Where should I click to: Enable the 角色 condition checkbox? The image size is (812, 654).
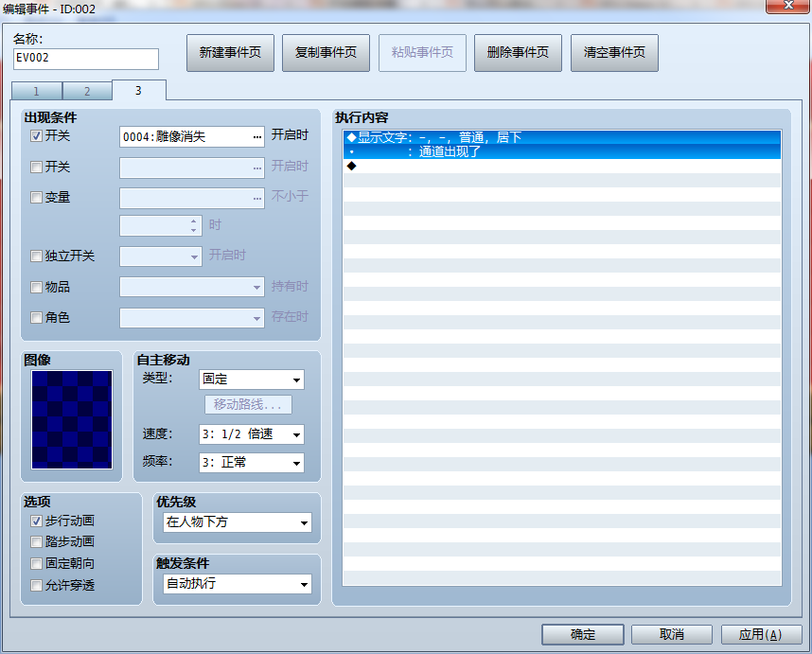point(36,317)
